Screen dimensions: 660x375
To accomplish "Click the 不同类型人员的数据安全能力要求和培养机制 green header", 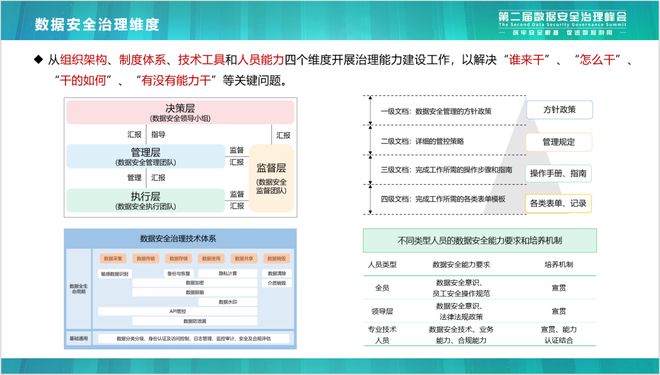I will tap(480, 240).
